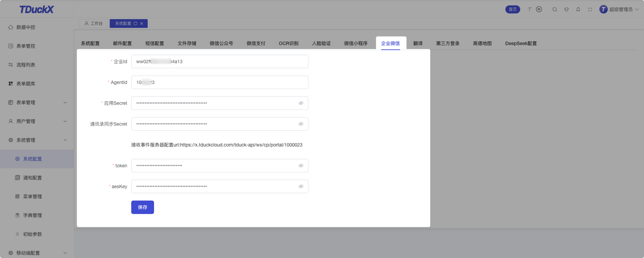
Task: Click the 数据中控 home icon
Action: (11, 27)
